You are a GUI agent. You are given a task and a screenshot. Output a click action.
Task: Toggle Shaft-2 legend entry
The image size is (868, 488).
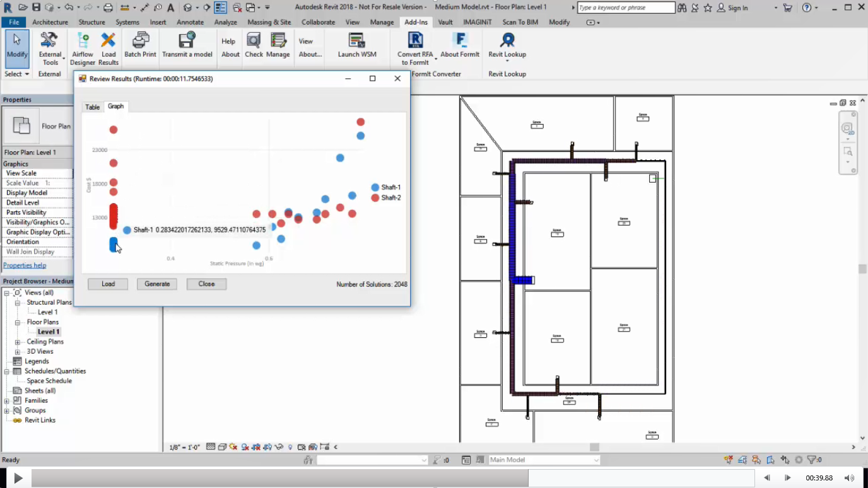point(385,198)
